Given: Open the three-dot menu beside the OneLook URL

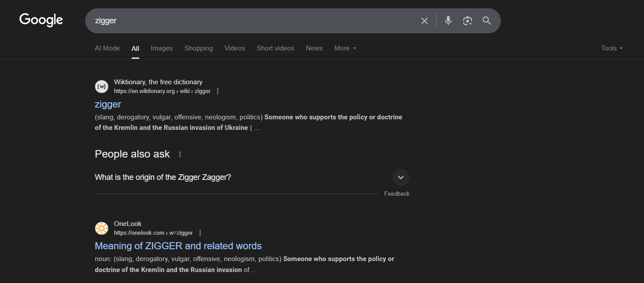Looking at the screenshot, I should (x=200, y=233).
